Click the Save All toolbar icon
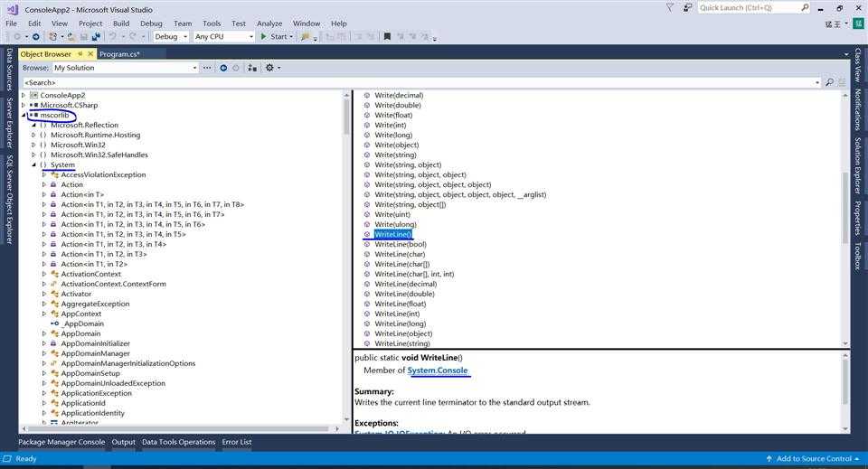The height and width of the screenshot is (469, 868). click(96, 36)
